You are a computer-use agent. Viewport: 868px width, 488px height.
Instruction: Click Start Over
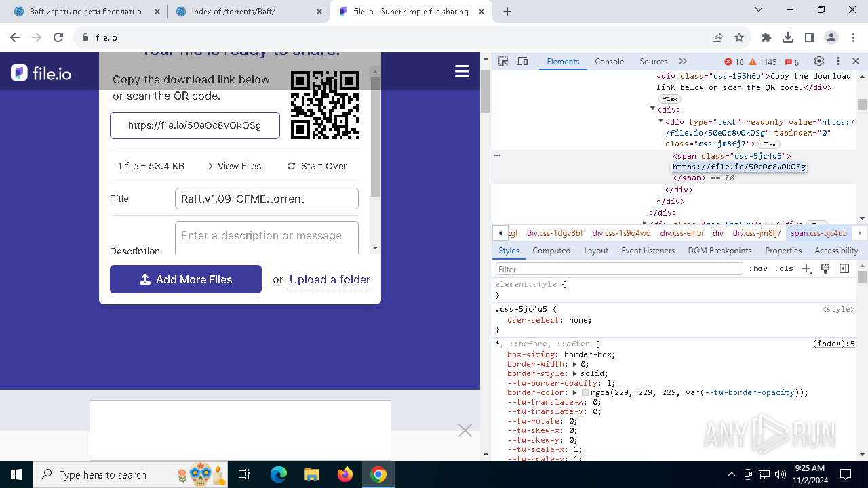pos(317,166)
